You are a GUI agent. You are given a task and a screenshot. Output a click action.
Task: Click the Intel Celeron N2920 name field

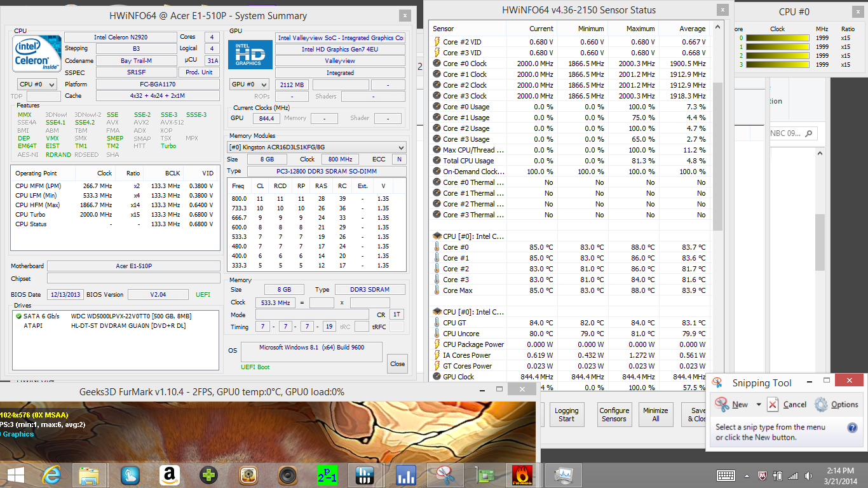click(x=121, y=37)
